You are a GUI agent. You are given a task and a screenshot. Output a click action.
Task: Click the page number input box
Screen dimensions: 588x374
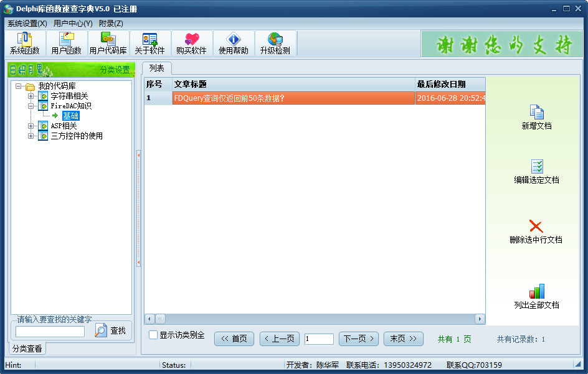[x=319, y=339]
